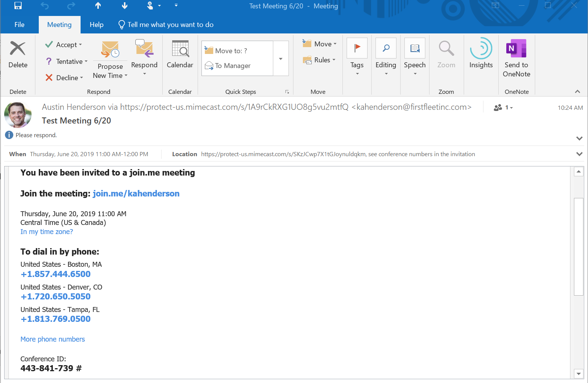The height and width of the screenshot is (383, 588).
Task: Open the Move folder dropdown
Action: tap(320, 44)
